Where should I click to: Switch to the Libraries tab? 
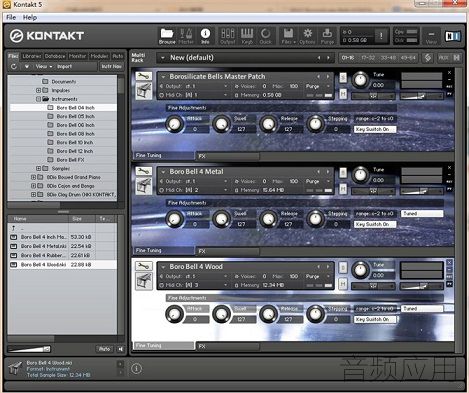click(x=32, y=56)
